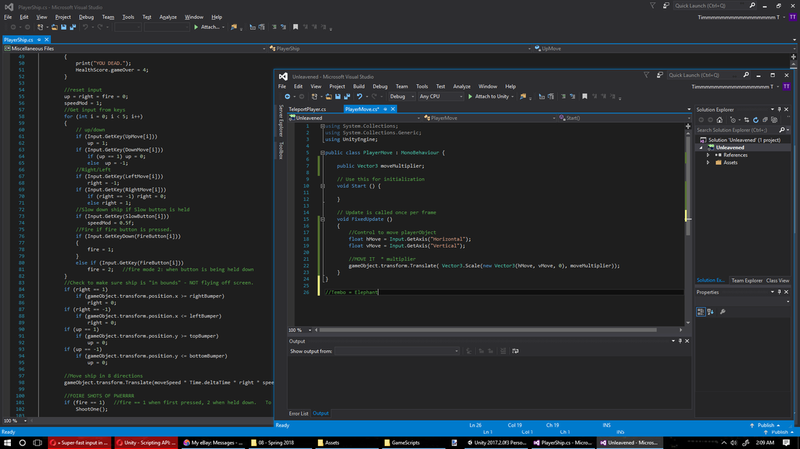Screen dimensions: 800x449
Task: Click Save icon in PlayerShip window toolbar
Action: pyautogui.click(x=63, y=27)
